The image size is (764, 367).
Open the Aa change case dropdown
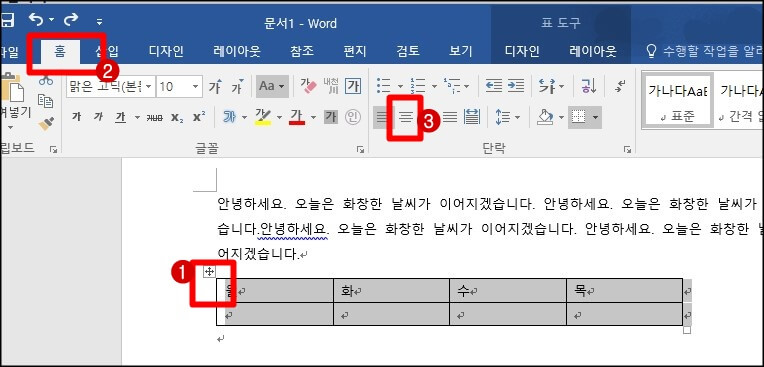tap(272, 86)
